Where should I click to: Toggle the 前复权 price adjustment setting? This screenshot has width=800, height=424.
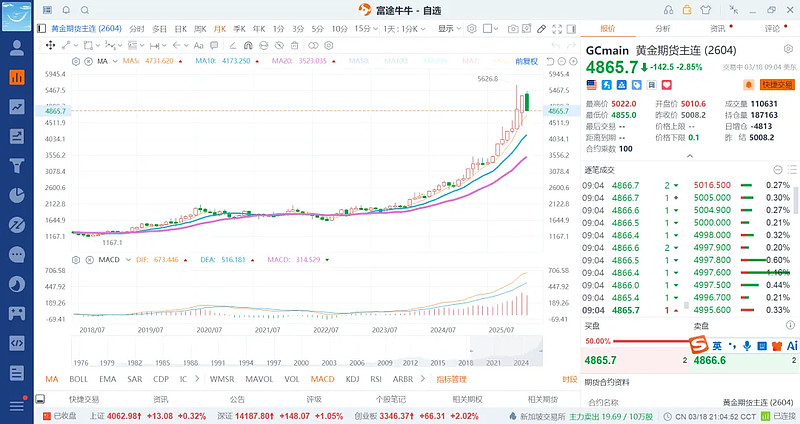527,61
